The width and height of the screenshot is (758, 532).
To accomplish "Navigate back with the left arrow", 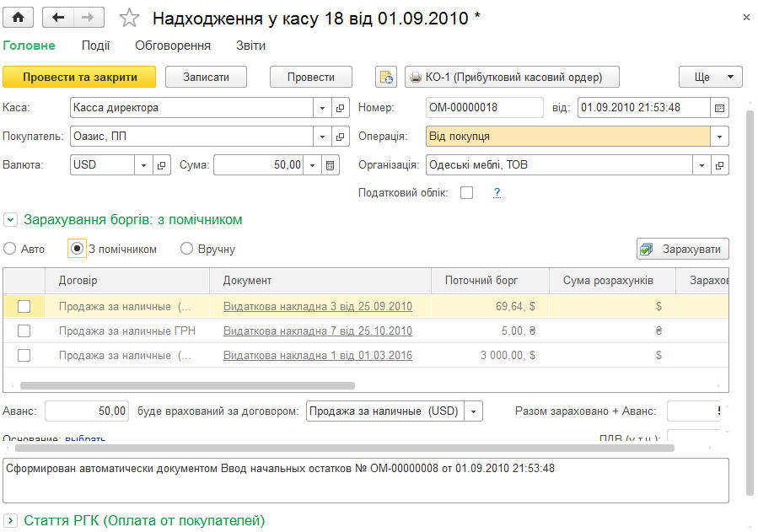I will tap(58, 18).
